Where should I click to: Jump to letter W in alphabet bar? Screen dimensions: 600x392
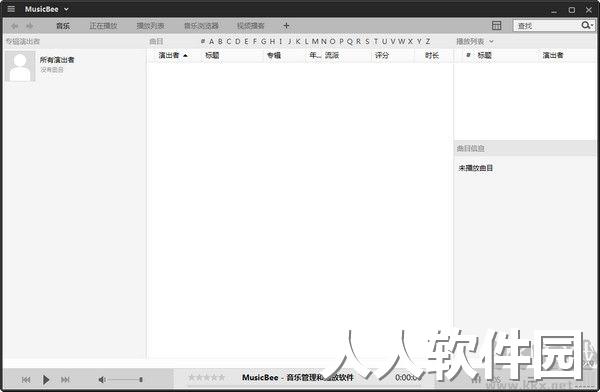coord(401,41)
